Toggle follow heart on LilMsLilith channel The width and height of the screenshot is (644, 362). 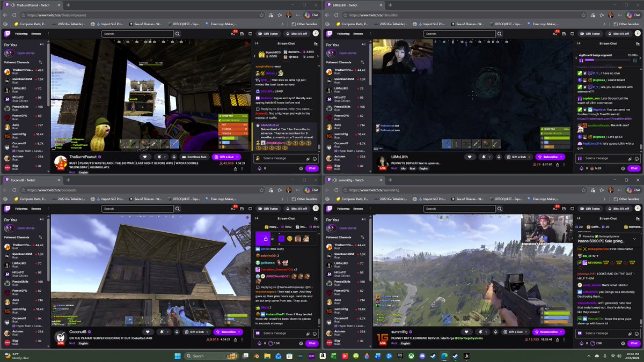pyautogui.click(x=471, y=157)
